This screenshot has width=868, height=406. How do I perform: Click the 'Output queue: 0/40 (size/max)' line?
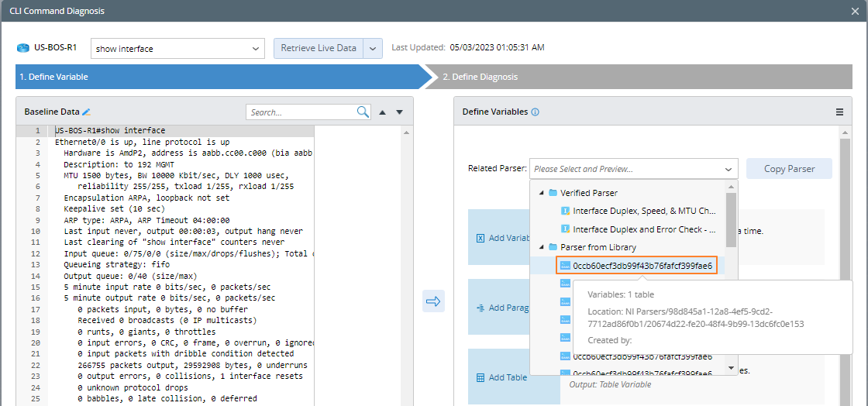(130, 276)
